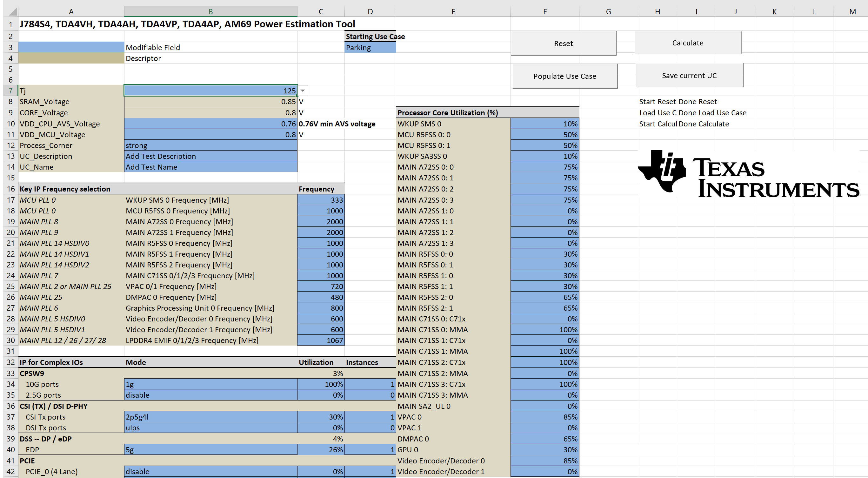This screenshot has width=868, height=478.
Task: Select the VDD_CPU_AVS_Voltage value 0.76
Action: (x=210, y=124)
